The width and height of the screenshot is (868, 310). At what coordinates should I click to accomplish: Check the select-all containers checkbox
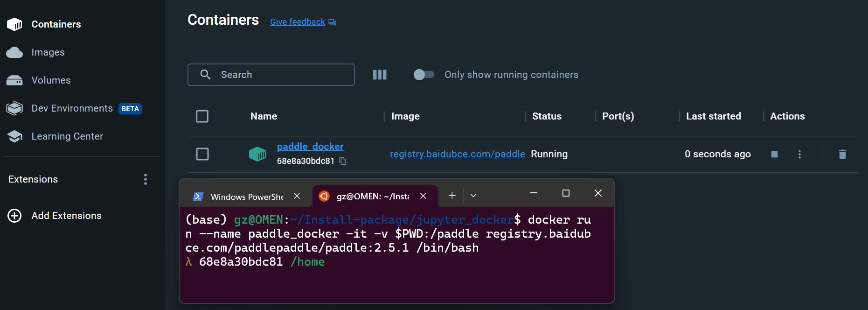(202, 116)
